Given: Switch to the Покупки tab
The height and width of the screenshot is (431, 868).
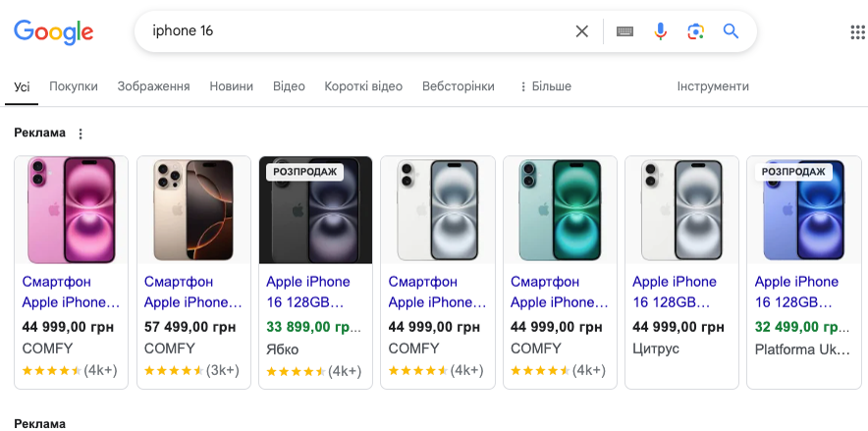Looking at the screenshot, I should (x=74, y=86).
